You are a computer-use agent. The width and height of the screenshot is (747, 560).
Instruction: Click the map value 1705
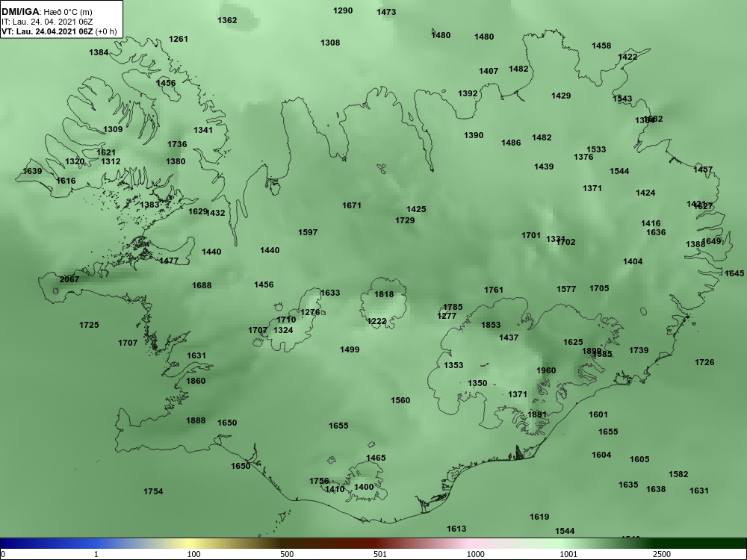tap(599, 288)
